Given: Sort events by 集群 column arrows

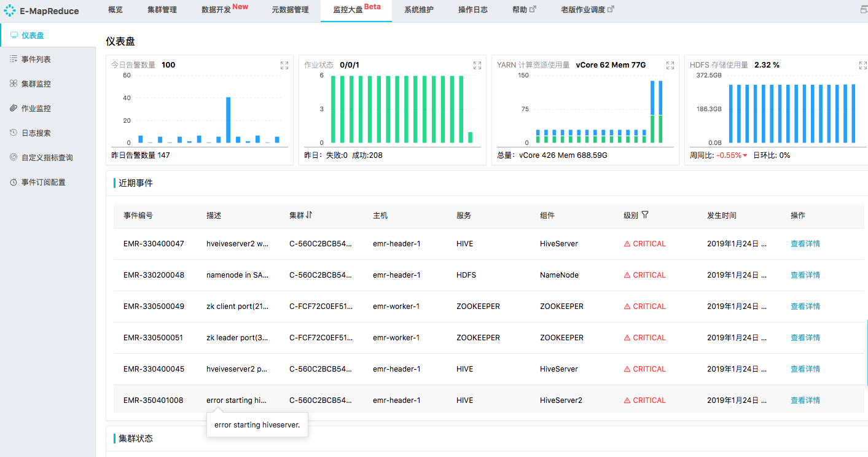Looking at the screenshot, I should 309,215.
